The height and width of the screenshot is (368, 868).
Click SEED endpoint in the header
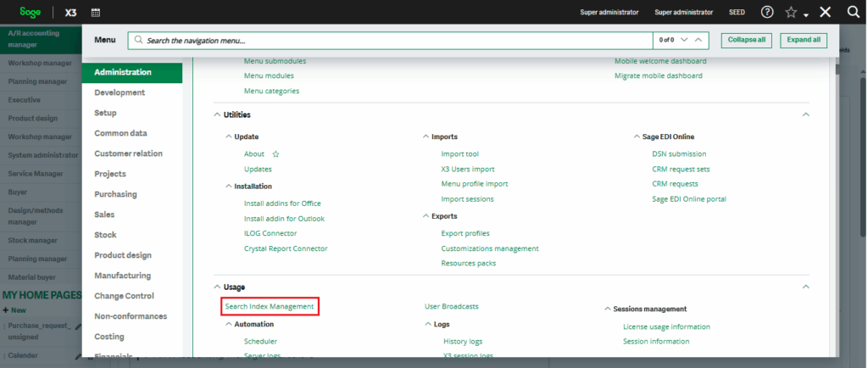click(737, 12)
